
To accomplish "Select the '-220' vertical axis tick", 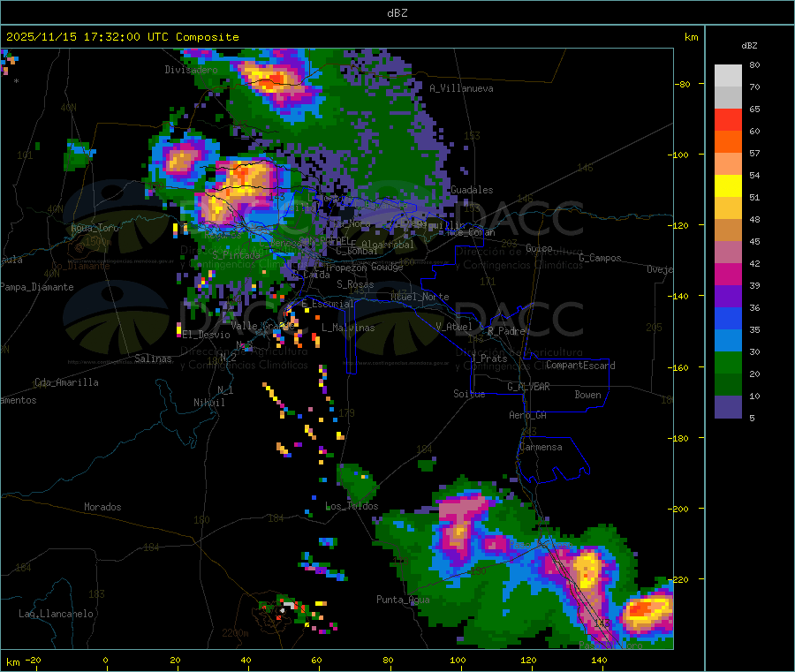I will pos(679,580).
